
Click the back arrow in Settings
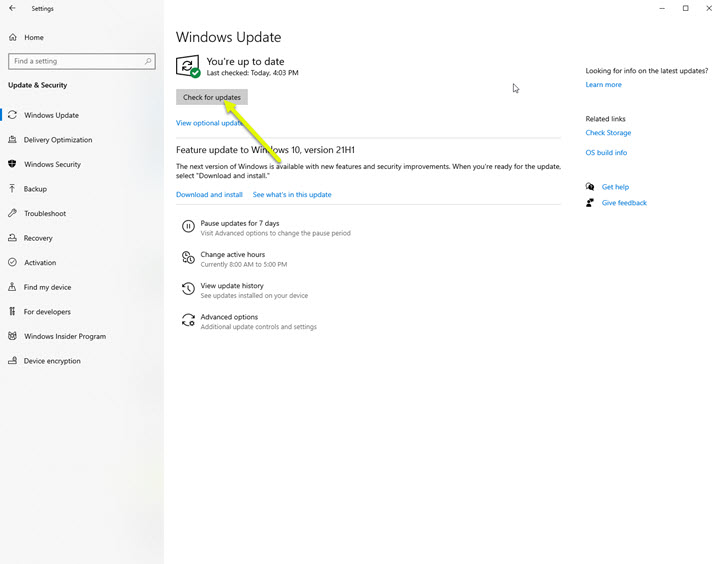[12, 8]
